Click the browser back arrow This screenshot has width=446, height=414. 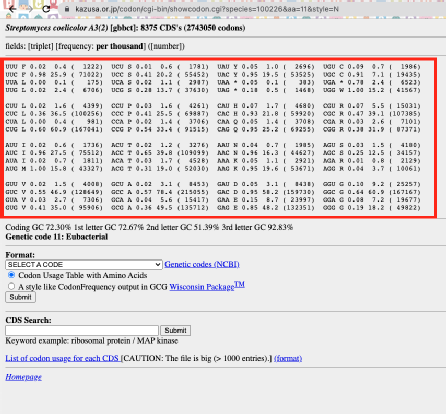[x=13, y=9]
